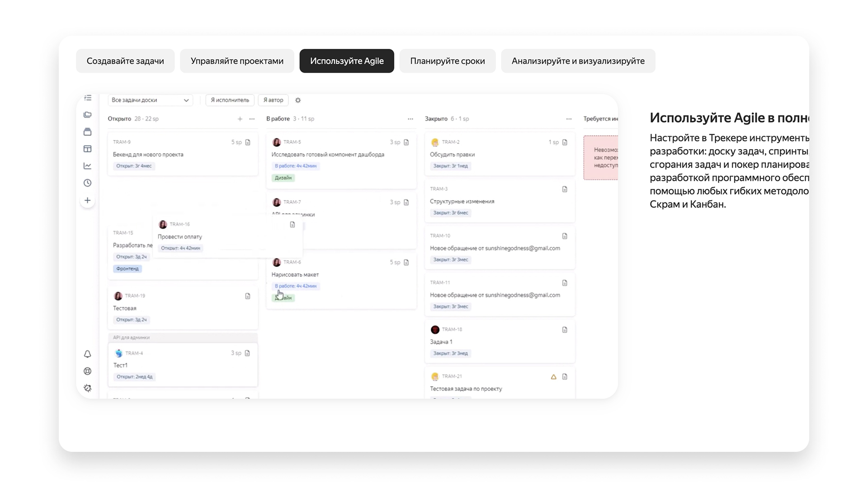The image size is (868, 488).
Task: Click the sidebar projects folder icon
Action: (x=88, y=115)
